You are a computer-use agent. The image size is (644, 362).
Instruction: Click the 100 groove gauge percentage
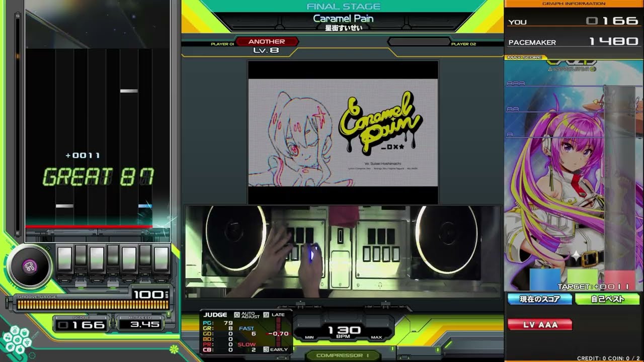point(149,295)
